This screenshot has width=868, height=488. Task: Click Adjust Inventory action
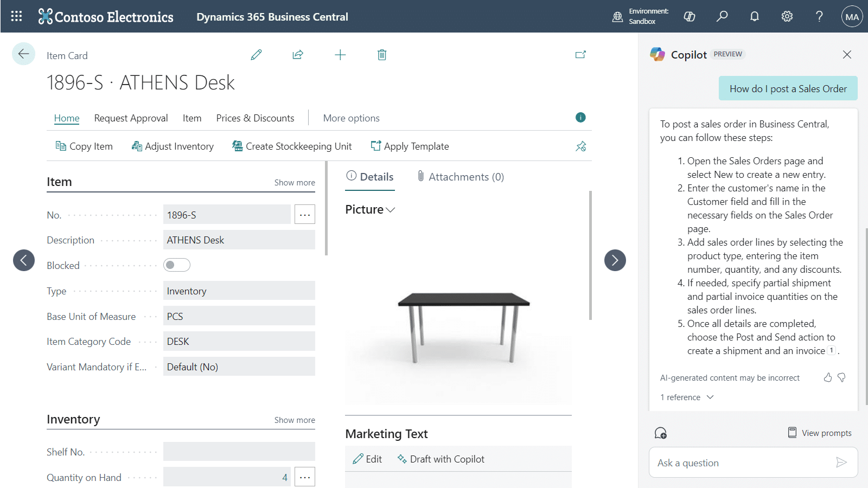(173, 146)
